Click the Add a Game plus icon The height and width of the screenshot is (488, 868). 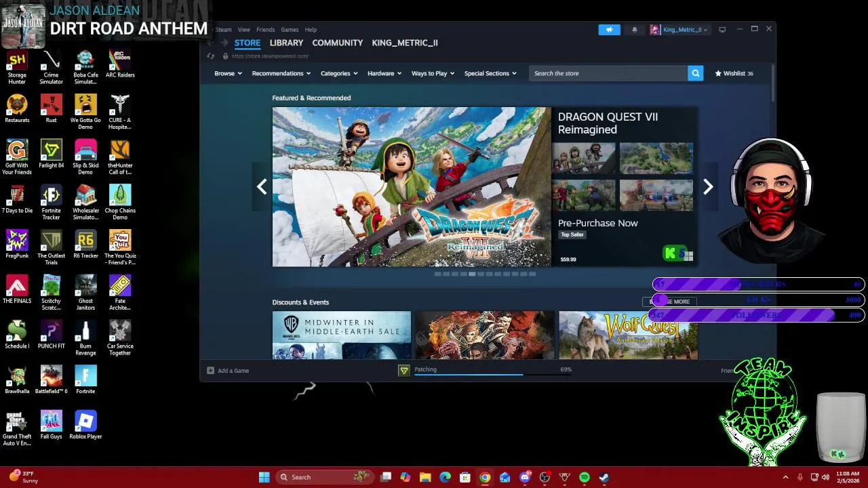(210, 371)
